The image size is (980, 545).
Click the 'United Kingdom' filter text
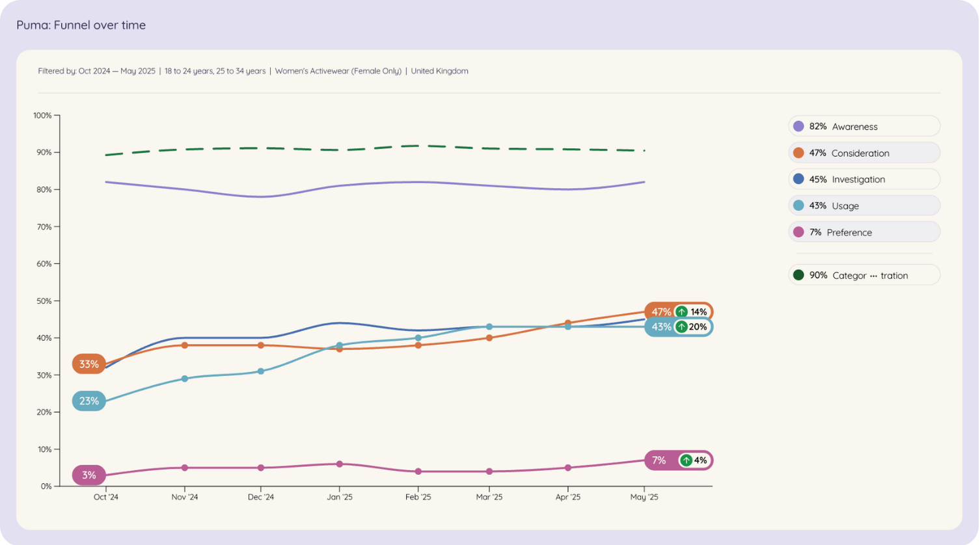click(440, 72)
